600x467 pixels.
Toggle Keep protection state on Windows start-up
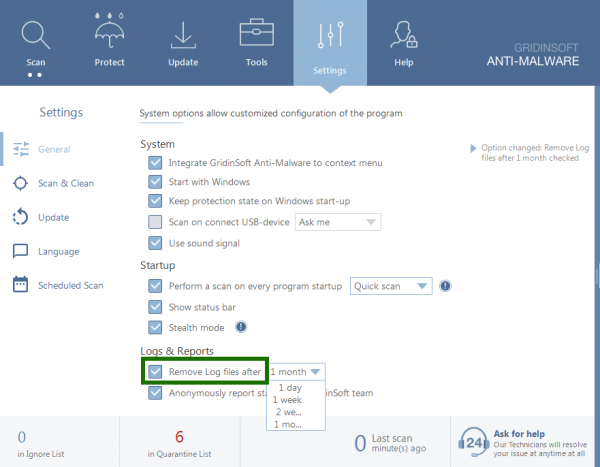tap(155, 201)
